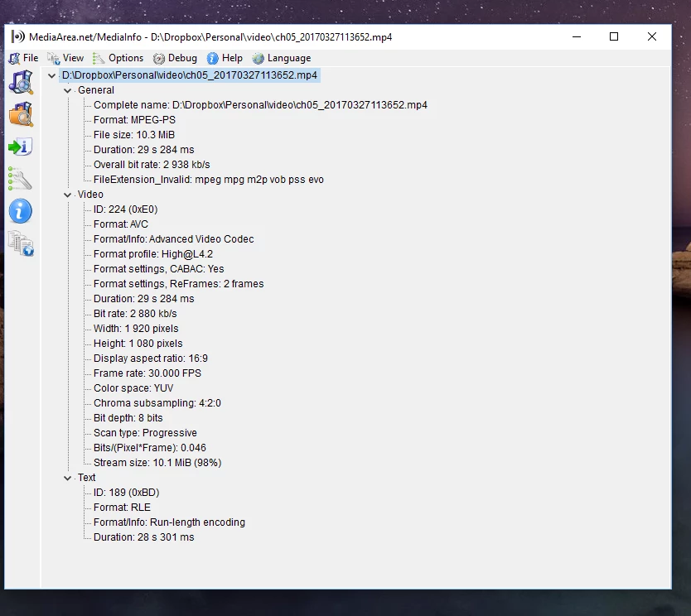Select Bit rate: 2 880 kb/s row
Viewport: 691px width, 616px height.
[x=135, y=314]
